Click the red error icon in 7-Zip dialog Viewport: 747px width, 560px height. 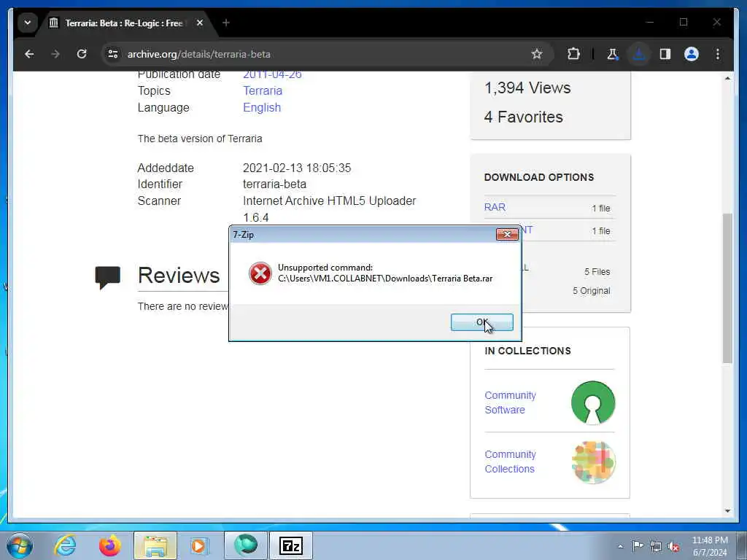tap(260, 273)
